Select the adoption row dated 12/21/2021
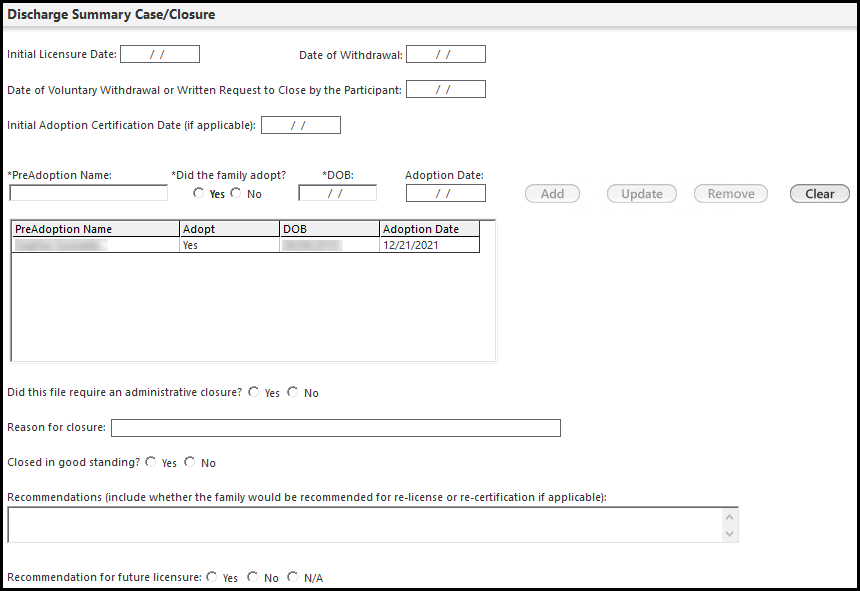This screenshot has width=860, height=591. coord(245,245)
